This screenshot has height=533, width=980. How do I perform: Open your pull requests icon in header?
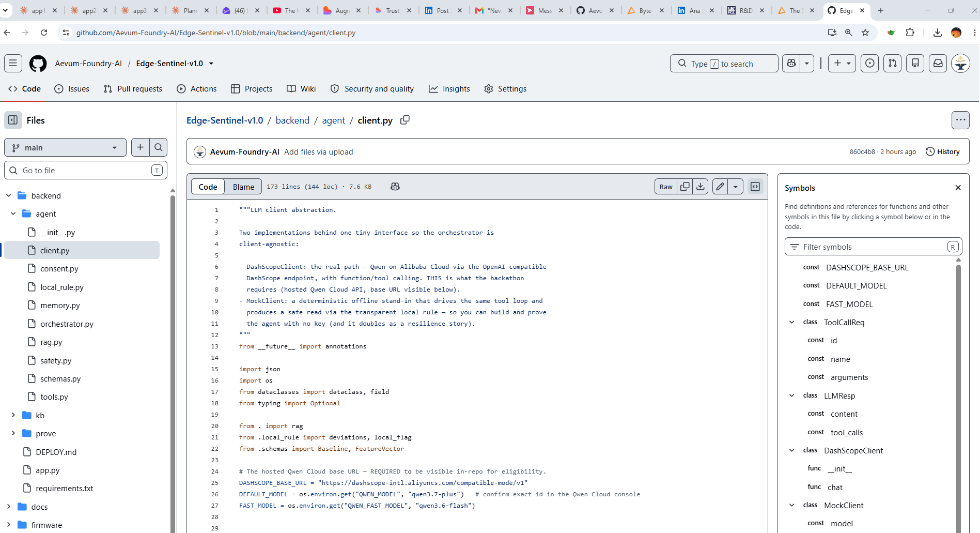coord(893,63)
